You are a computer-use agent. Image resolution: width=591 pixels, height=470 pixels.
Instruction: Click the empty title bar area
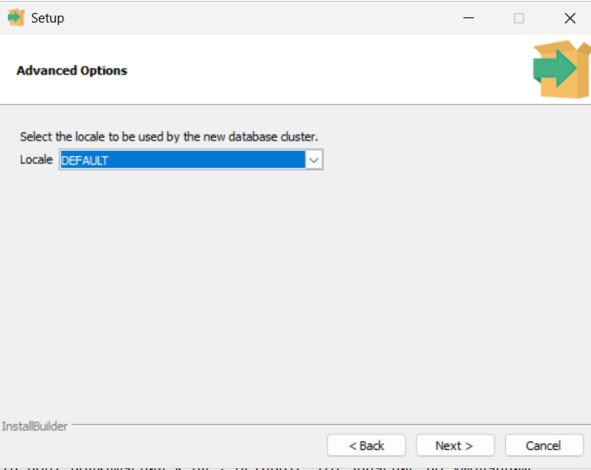[260, 18]
